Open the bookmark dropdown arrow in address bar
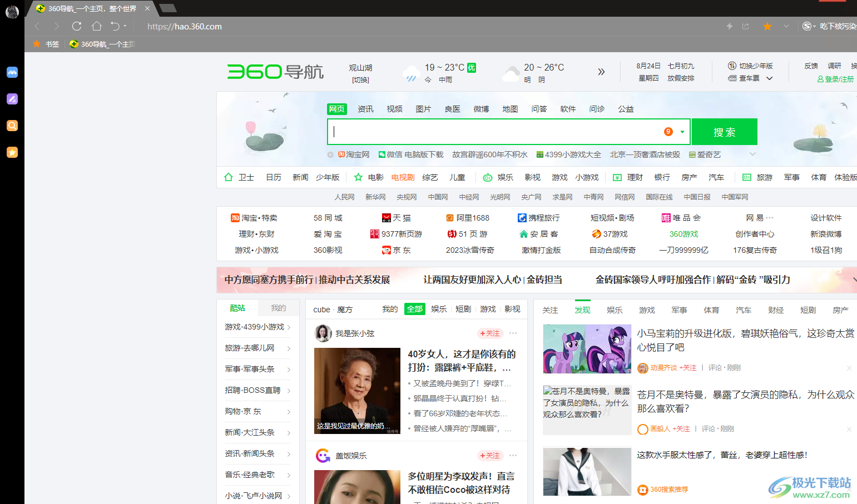The height and width of the screenshot is (504, 857). 786,26
